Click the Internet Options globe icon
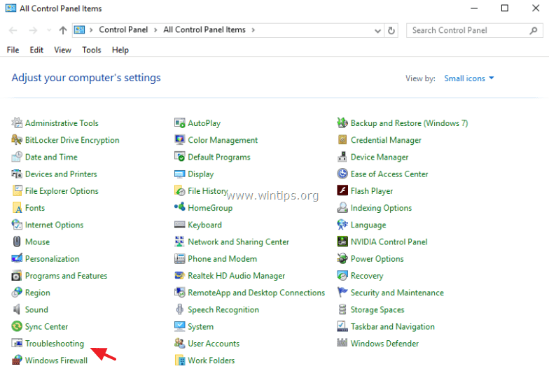Image resolution: width=549 pixels, height=392 pixels. 17,225
